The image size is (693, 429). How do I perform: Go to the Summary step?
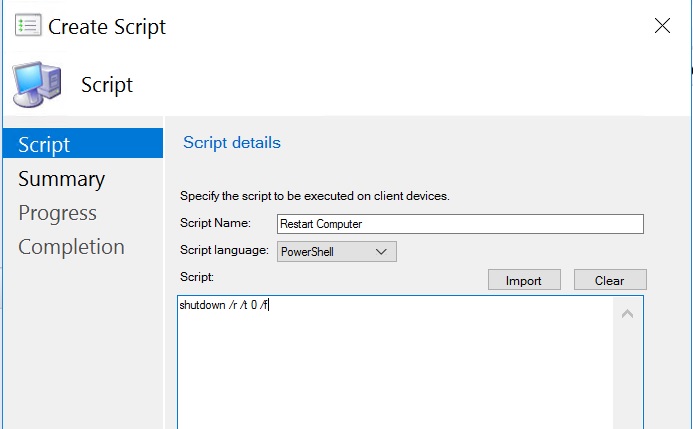click(x=61, y=179)
